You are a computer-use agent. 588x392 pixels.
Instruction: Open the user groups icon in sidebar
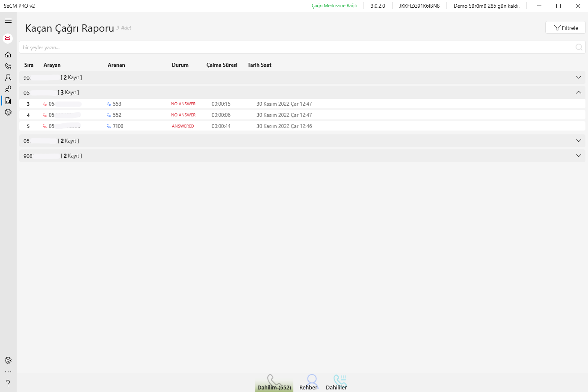(x=8, y=89)
